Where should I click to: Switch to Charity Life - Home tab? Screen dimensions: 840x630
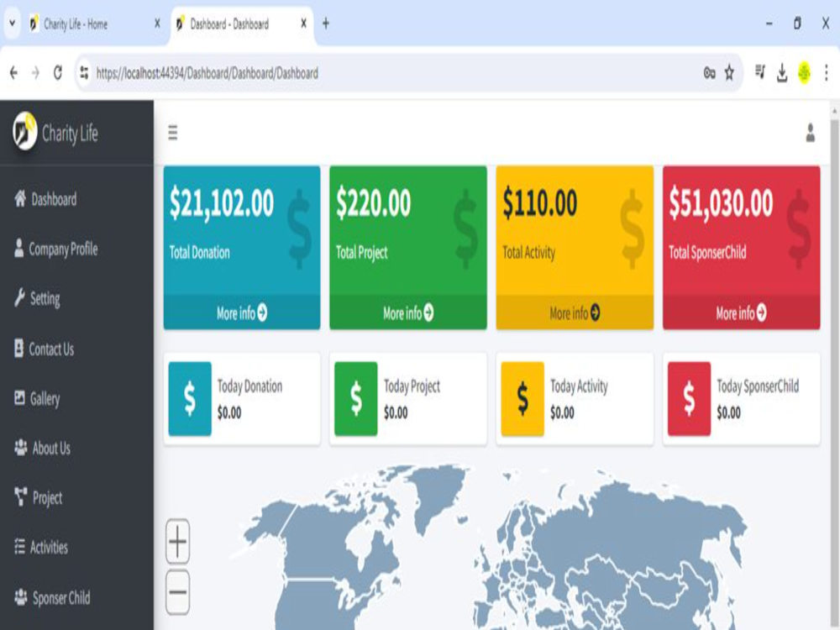point(96,24)
